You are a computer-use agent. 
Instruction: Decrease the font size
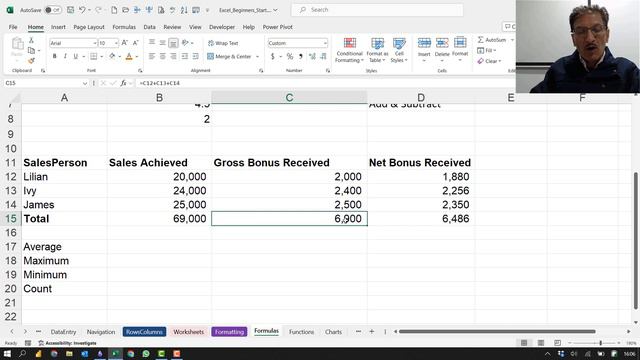(136, 43)
